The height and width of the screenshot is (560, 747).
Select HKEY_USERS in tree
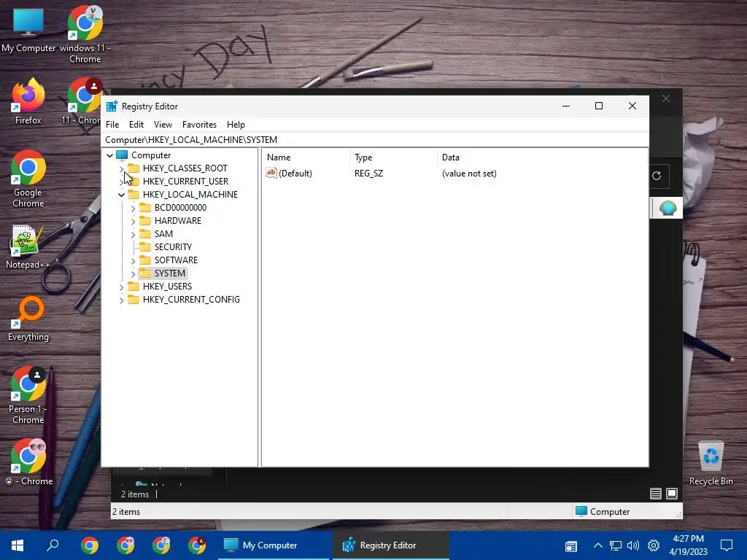pos(167,286)
